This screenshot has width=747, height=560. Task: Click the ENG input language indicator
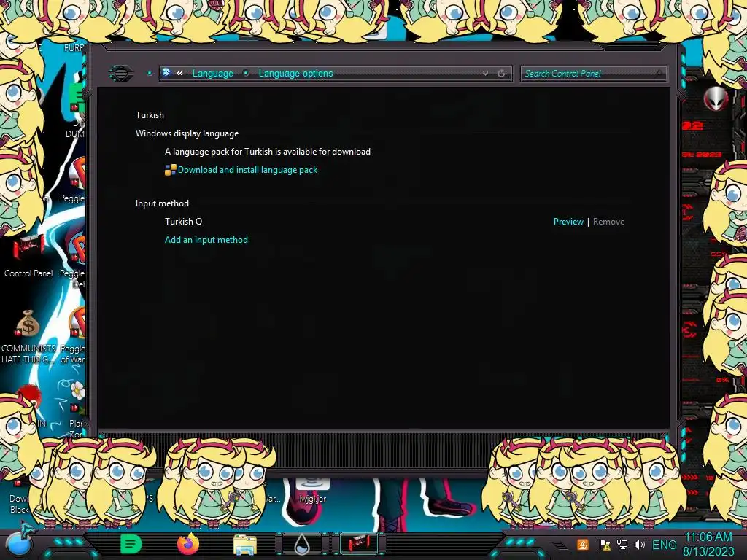pyautogui.click(x=664, y=545)
